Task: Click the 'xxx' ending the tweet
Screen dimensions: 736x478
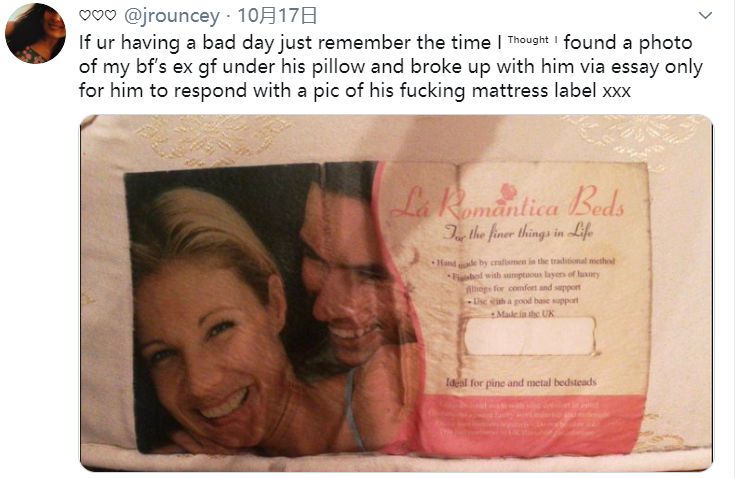Action: click(616, 91)
